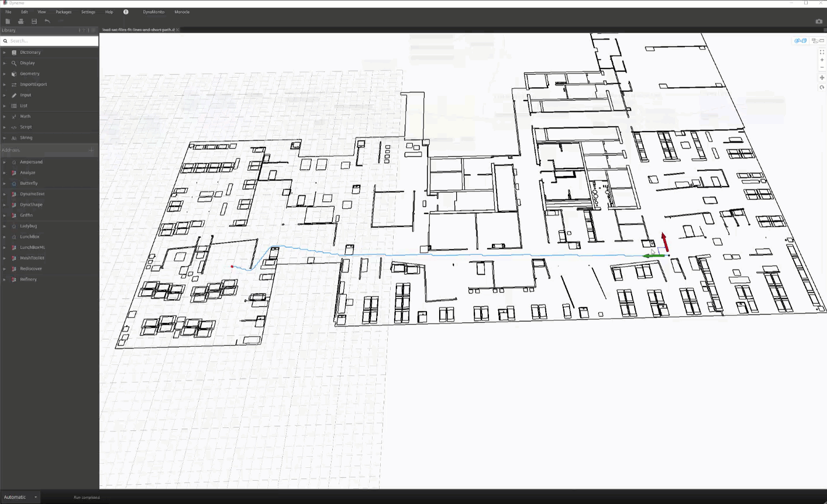The image size is (827, 504).
Task: Activate the Orbit tool icon
Action: (x=822, y=87)
